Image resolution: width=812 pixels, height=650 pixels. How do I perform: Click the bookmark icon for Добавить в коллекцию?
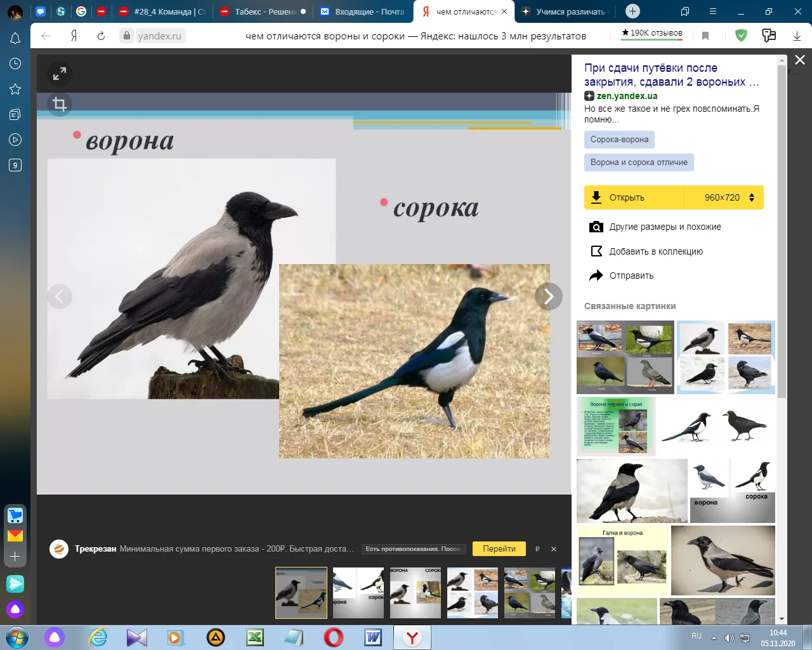(596, 251)
